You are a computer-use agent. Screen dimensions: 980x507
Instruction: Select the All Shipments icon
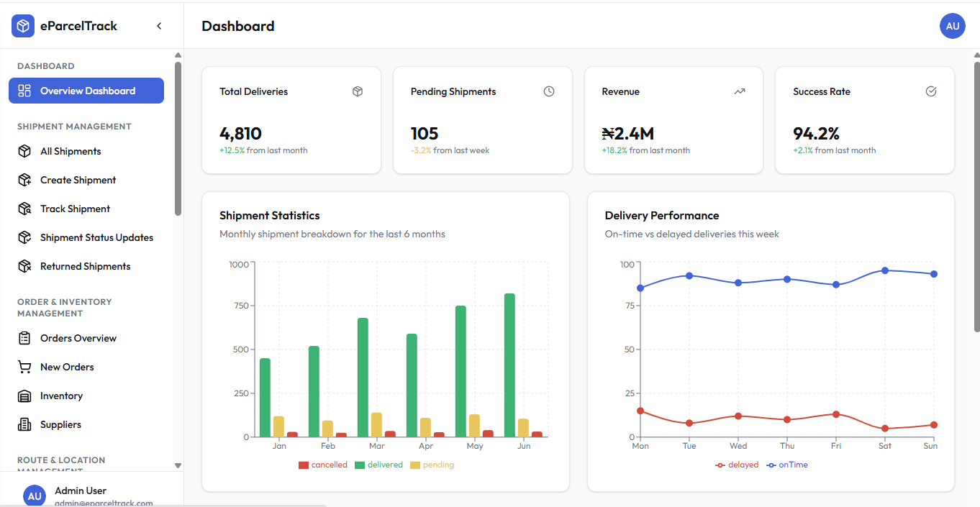(24, 151)
